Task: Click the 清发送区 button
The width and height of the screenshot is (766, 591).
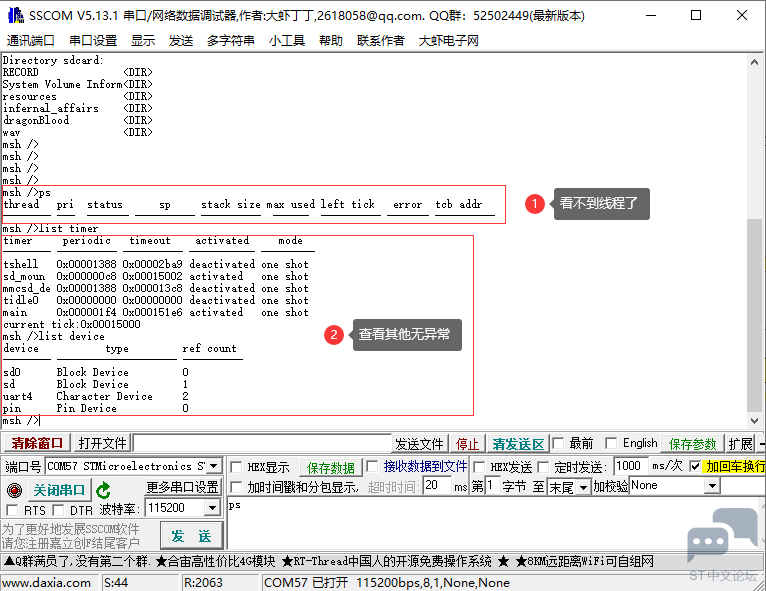Action: (x=518, y=444)
